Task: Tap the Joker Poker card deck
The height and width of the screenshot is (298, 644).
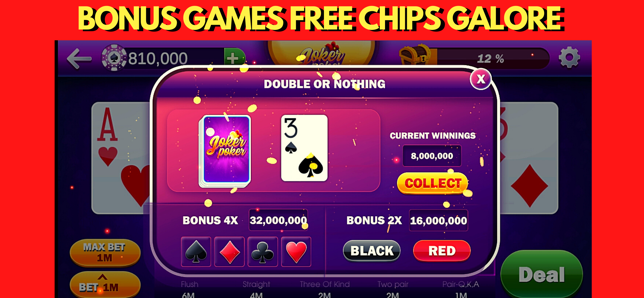Action: tap(225, 151)
